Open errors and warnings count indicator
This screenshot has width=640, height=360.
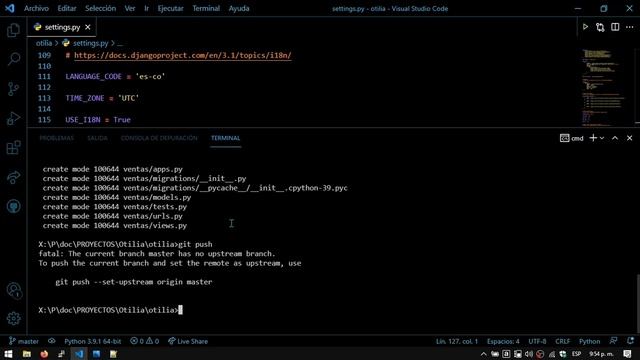(144, 341)
